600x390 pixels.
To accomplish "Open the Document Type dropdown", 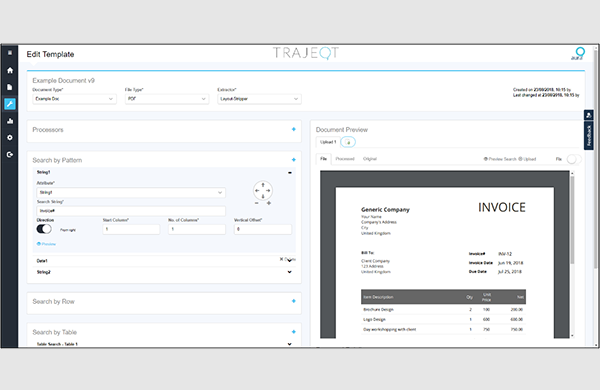I will click(x=74, y=99).
